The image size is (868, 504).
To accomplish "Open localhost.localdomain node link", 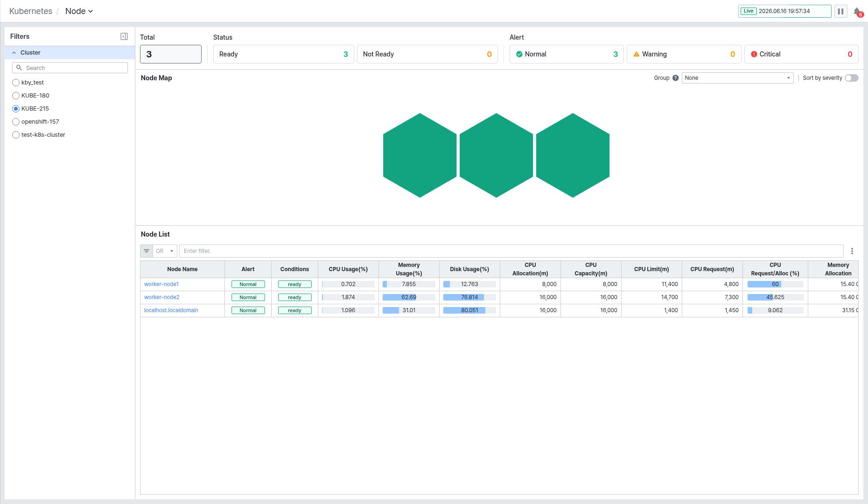I will (171, 310).
